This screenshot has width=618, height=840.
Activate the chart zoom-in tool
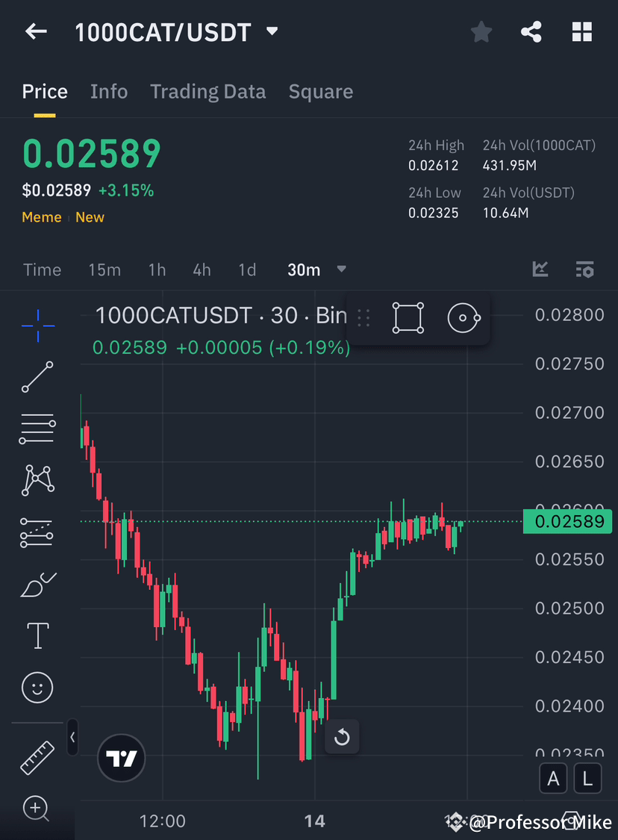point(37,809)
